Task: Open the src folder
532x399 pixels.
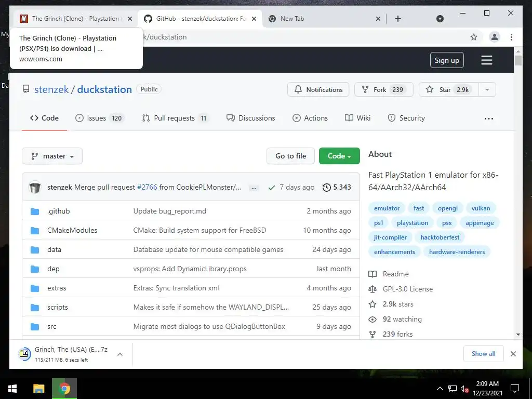Action: click(x=51, y=326)
